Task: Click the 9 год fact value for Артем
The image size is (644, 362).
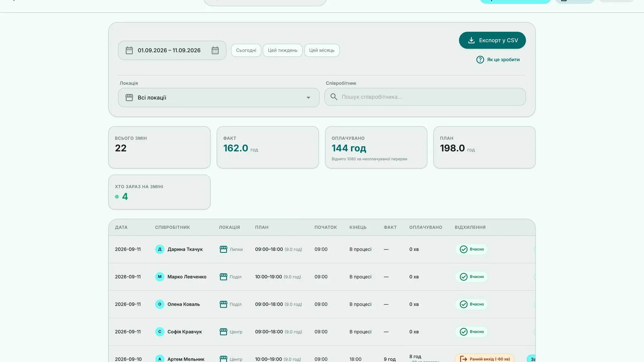Action: click(x=390, y=359)
